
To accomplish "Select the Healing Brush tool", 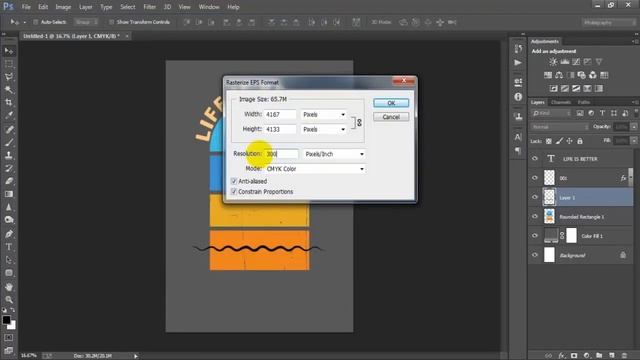I will (9, 129).
